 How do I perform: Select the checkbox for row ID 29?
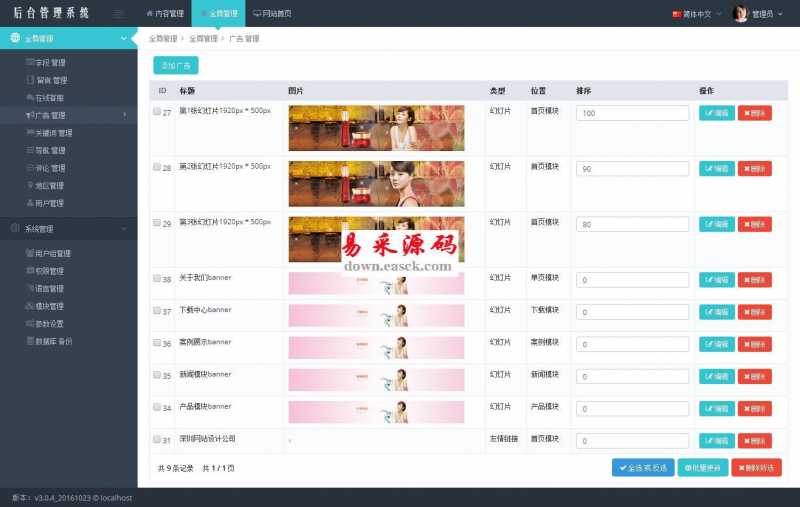pos(157,222)
